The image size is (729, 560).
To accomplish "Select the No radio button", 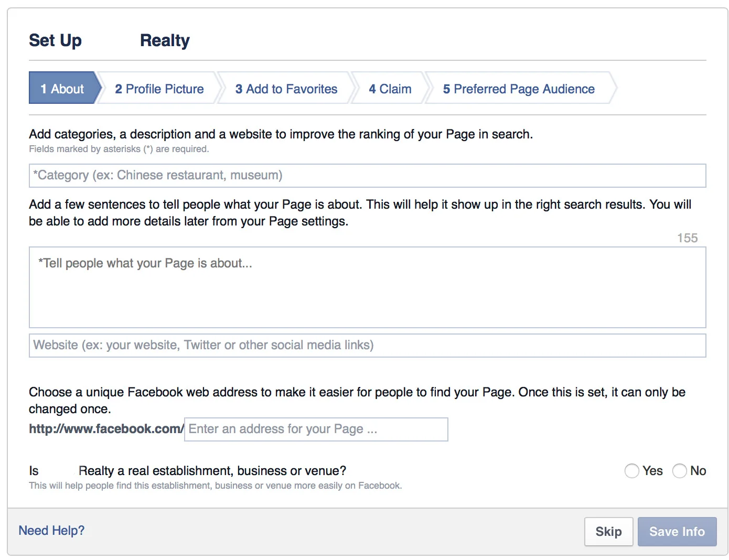I will point(680,471).
